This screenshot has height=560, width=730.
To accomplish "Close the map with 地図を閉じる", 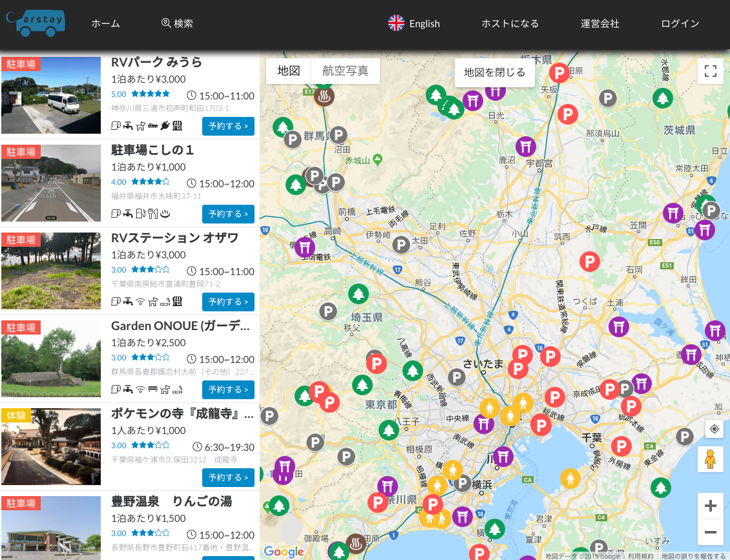I will 495,72.
